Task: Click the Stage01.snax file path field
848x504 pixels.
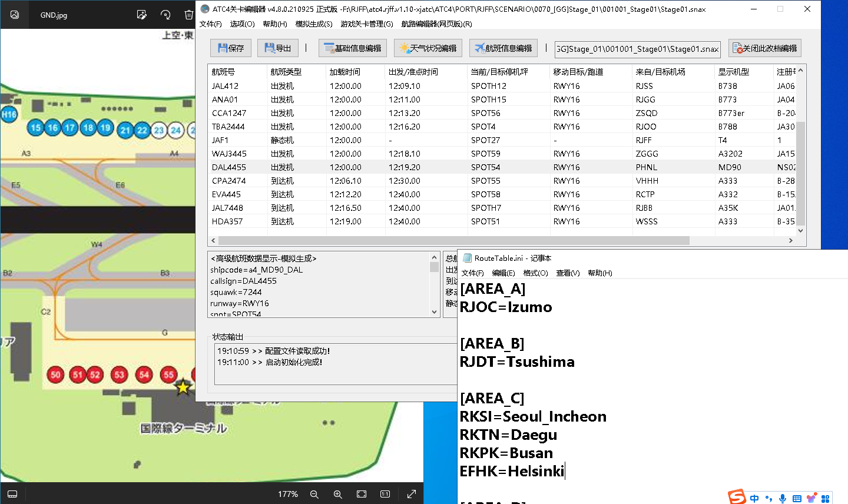Action: coord(638,49)
